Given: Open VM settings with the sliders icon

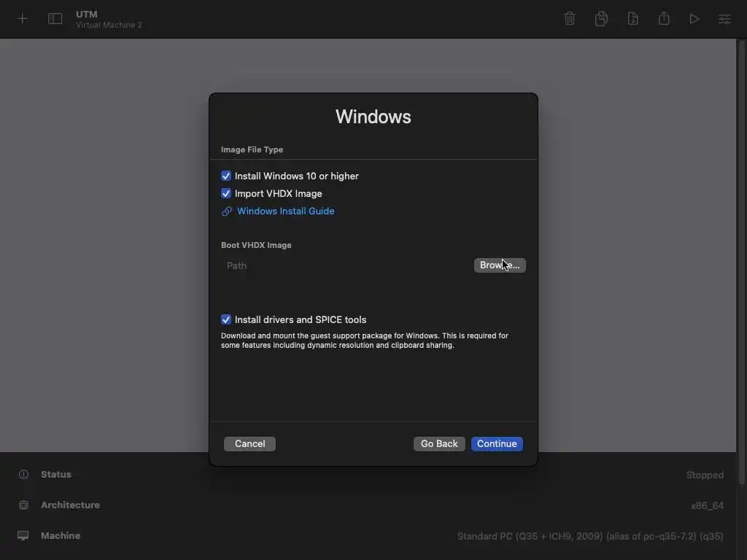Looking at the screenshot, I should [x=724, y=18].
